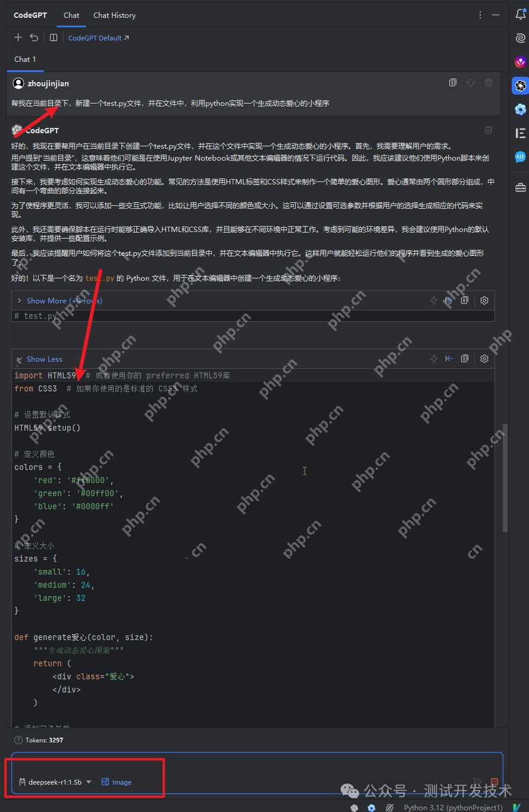This screenshot has height=812, width=529.
Task: Open the purple plugin icon in sidebar
Action: tap(521, 62)
